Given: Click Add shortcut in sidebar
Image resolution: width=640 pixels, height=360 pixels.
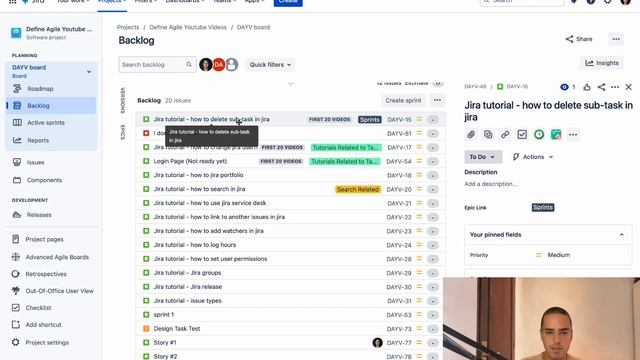Looking at the screenshot, I should 43,325.
